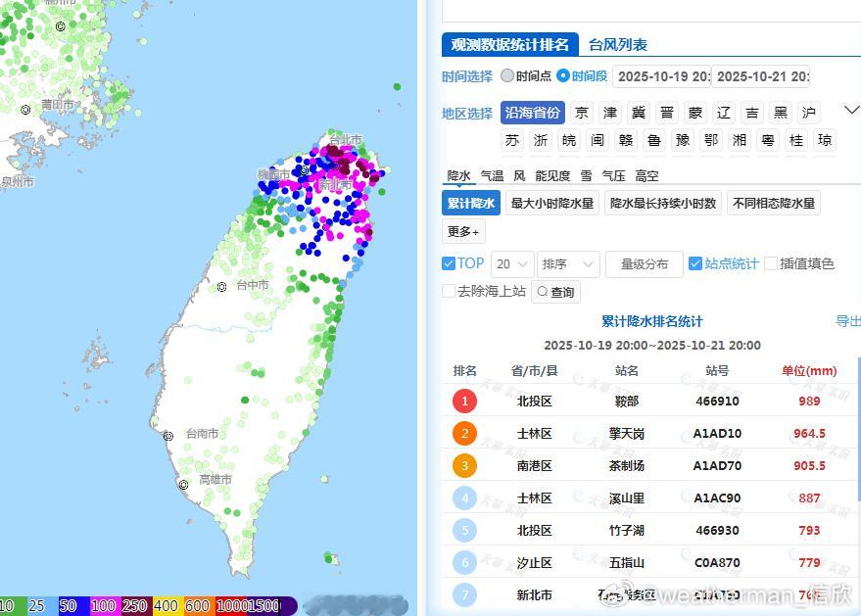Open the 高空 element tab
861x616 pixels.
[646, 175]
